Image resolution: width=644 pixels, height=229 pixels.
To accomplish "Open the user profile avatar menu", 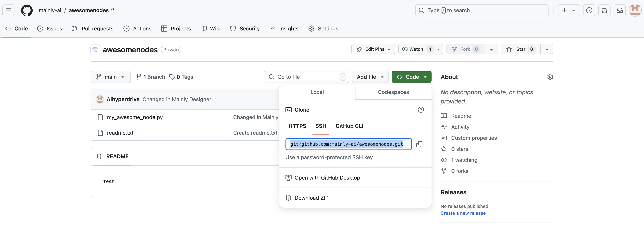I will 635,10.
